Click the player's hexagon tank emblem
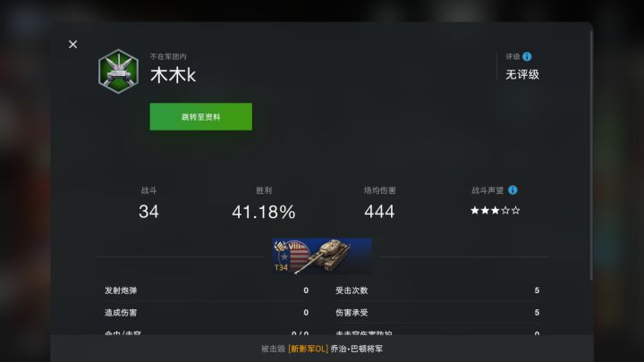644x362 pixels. (x=118, y=72)
